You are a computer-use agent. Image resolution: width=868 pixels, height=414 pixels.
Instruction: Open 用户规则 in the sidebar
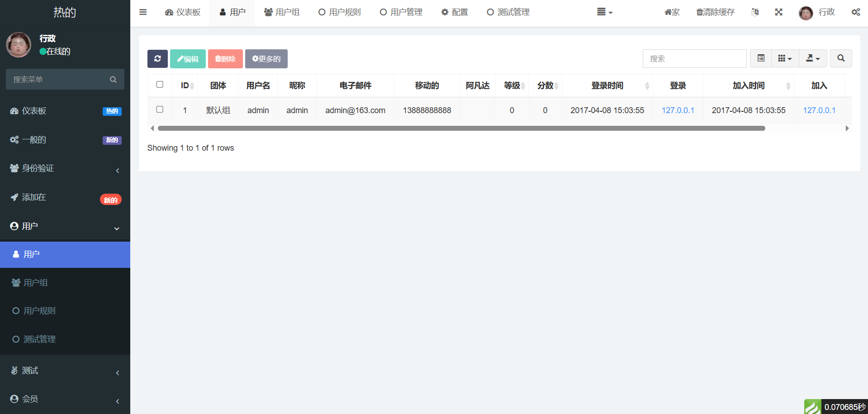(40, 311)
